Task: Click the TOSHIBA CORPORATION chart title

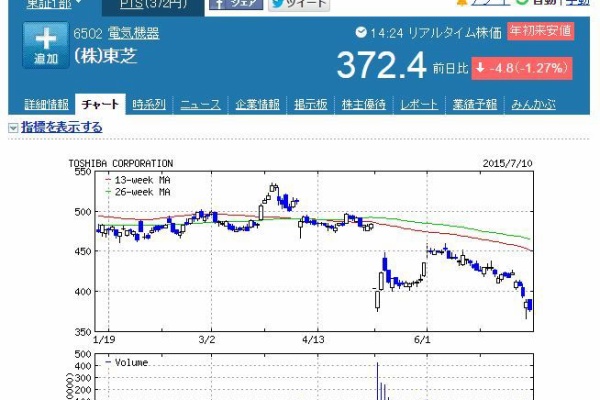Action: point(121,163)
